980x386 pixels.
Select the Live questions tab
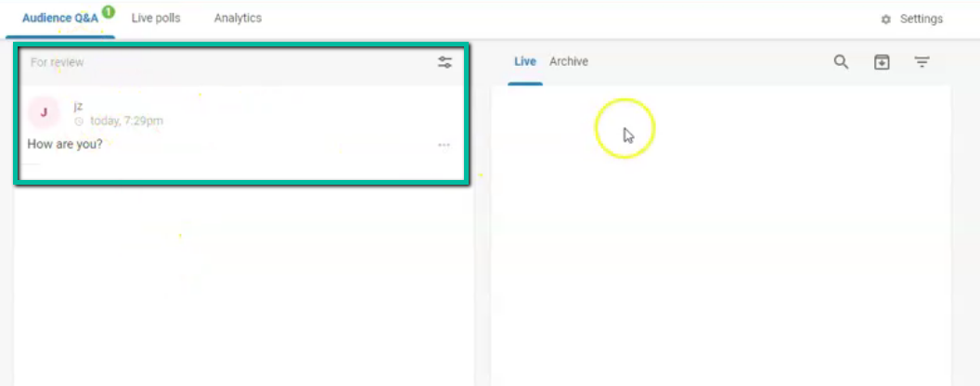pos(525,61)
